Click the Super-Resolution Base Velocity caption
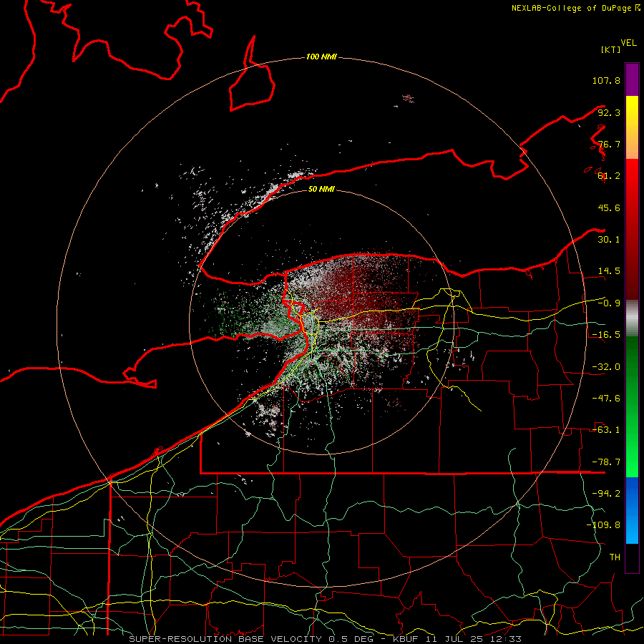This screenshot has height=644, width=644. 326,639
